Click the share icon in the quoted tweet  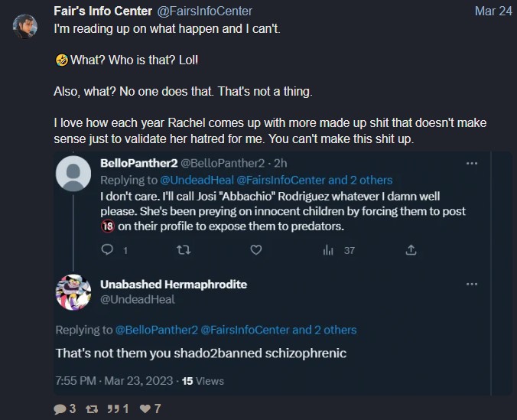(x=411, y=249)
